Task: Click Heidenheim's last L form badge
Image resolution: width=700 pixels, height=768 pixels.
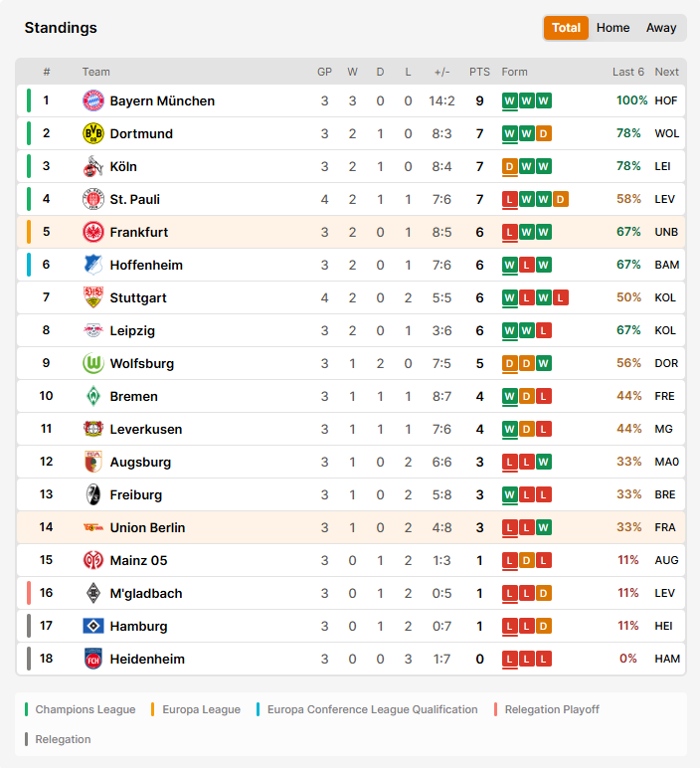Action: [x=543, y=659]
